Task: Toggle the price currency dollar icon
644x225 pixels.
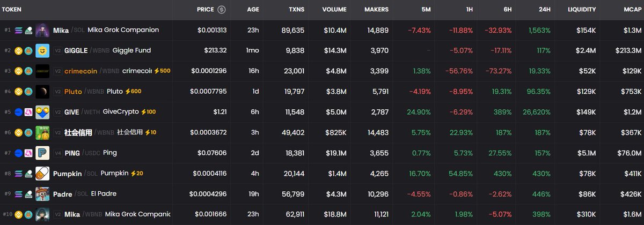Action: 222,10
